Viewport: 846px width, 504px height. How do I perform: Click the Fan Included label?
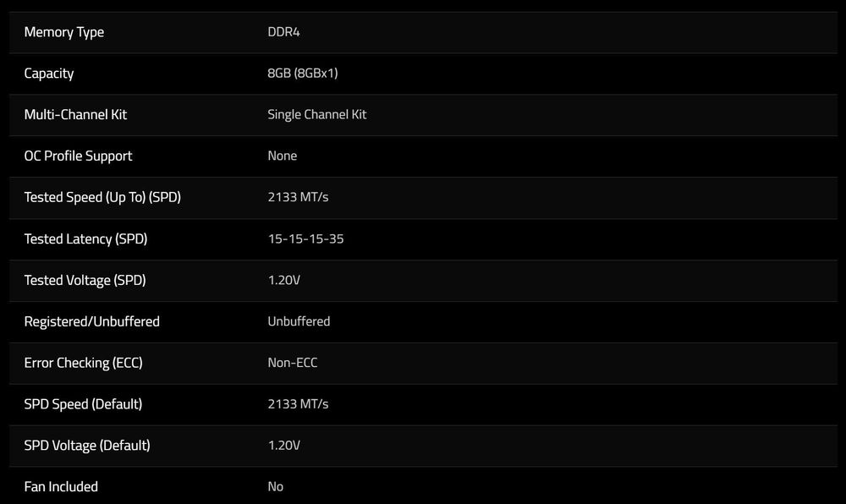tap(61, 486)
